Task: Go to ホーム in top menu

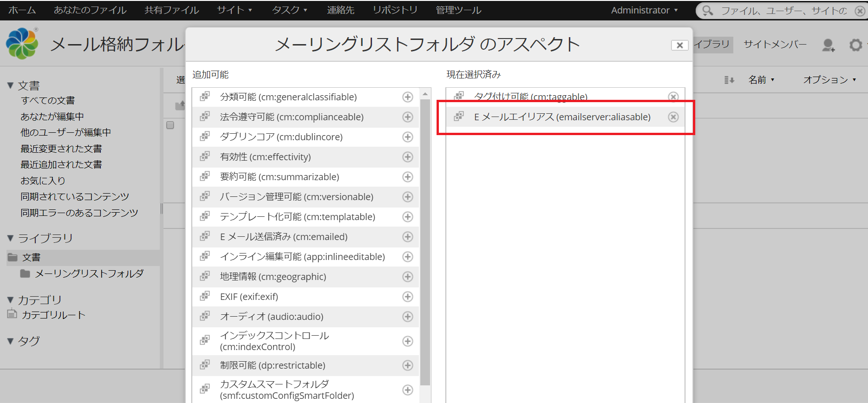Action: click(22, 10)
